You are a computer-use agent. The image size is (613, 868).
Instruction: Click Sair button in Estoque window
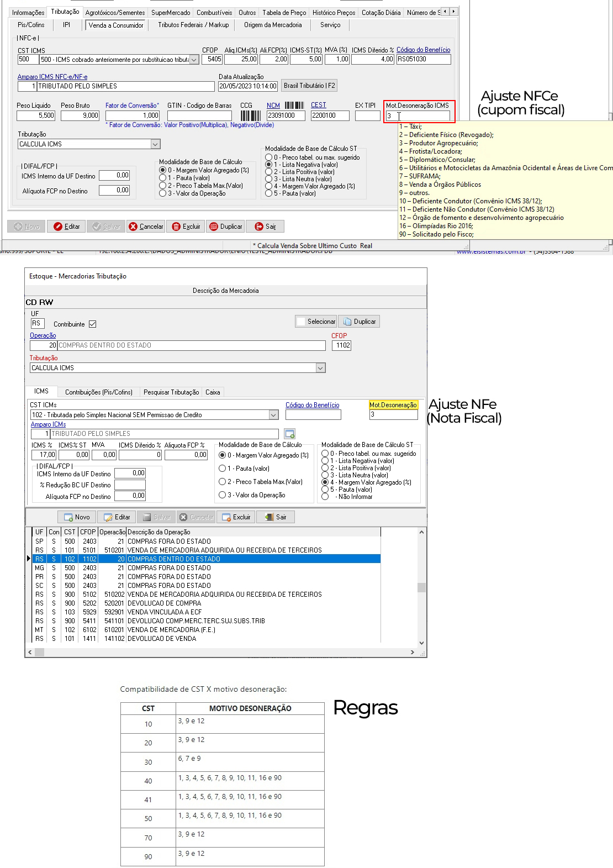(x=276, y=517)
